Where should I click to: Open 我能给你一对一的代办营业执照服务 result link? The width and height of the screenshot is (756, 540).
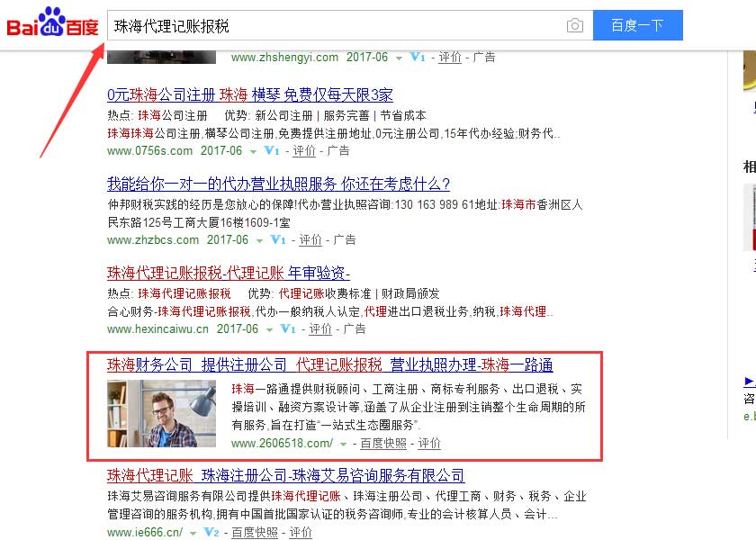click(278, 184)
